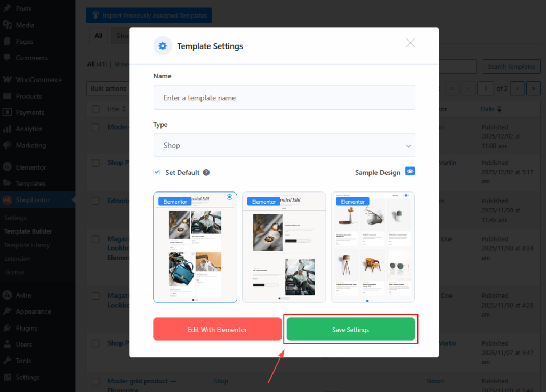Click the WooCommerce icon in sidebar
The height and width of the screenshot is (392, 546).
[7, 79]
